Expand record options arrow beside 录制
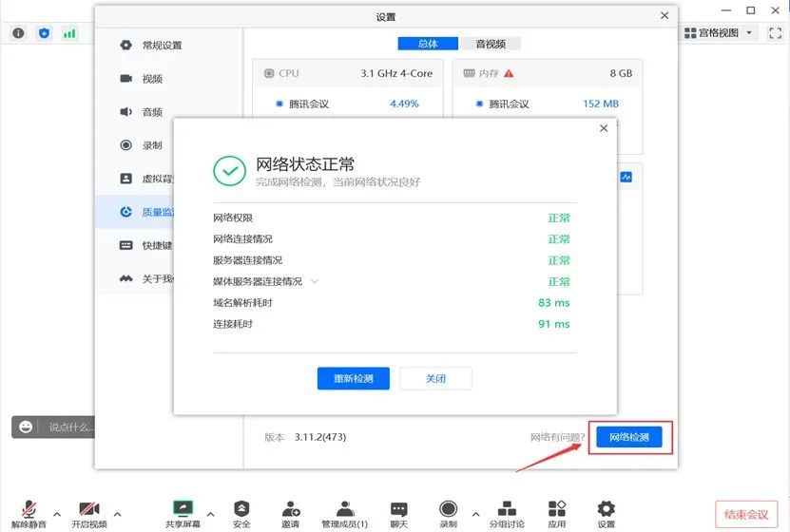Screen dimensions: 790x532 click(x=475, y=514)
